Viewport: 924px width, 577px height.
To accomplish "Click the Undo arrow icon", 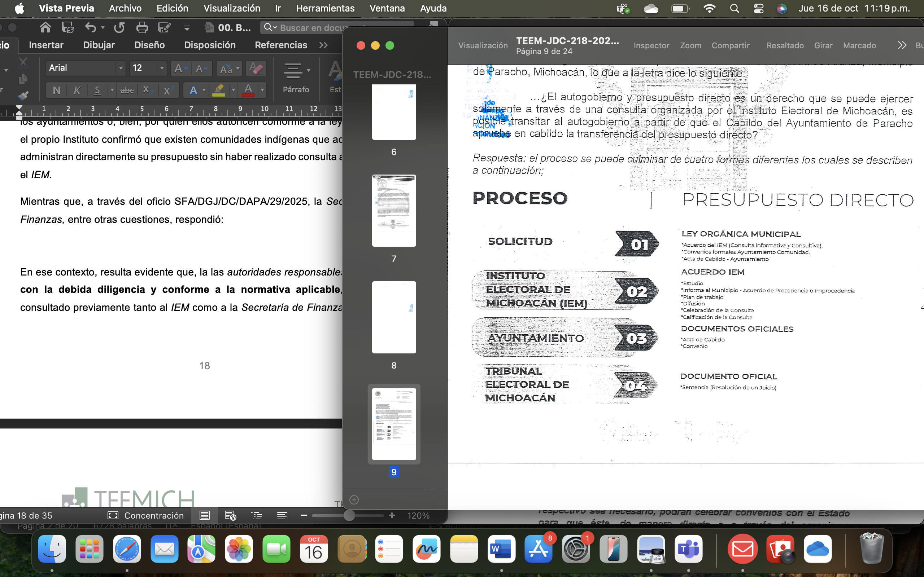I will tap(90, 27).
